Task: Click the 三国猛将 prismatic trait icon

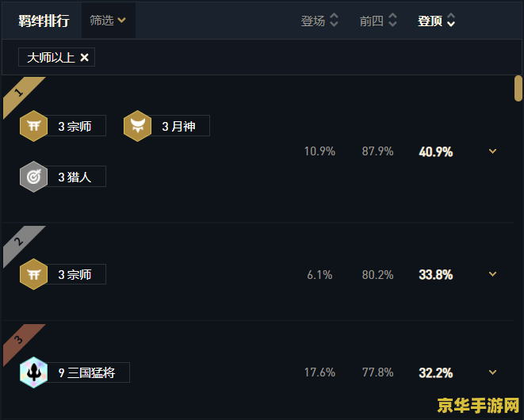Action: coord(33,372)
